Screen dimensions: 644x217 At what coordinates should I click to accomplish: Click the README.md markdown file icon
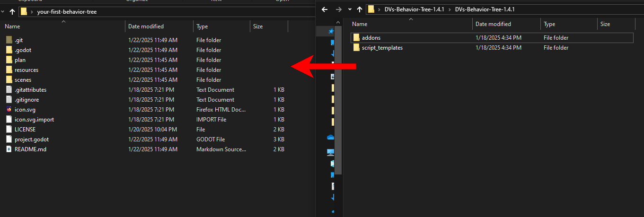click(9, 149)
